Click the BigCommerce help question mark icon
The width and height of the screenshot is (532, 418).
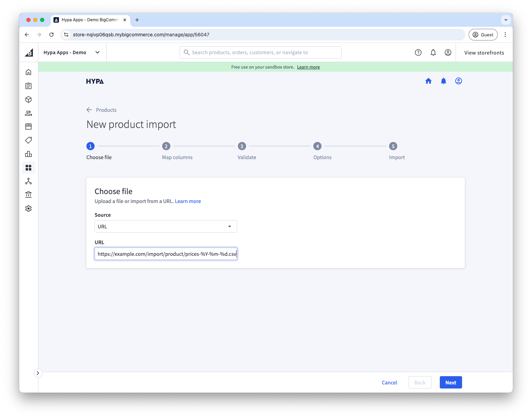418,52
